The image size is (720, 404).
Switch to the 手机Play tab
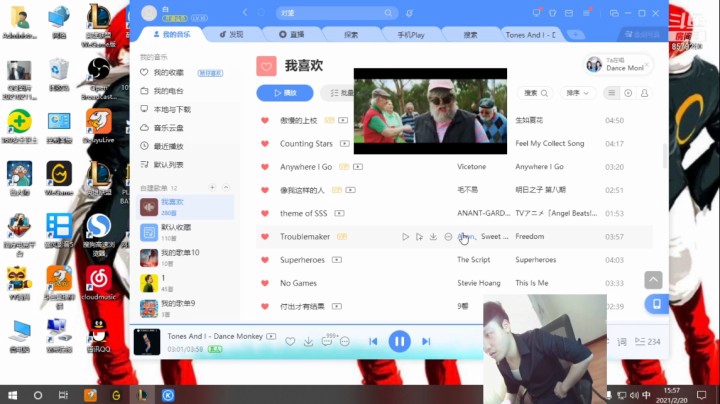point(411,34)
